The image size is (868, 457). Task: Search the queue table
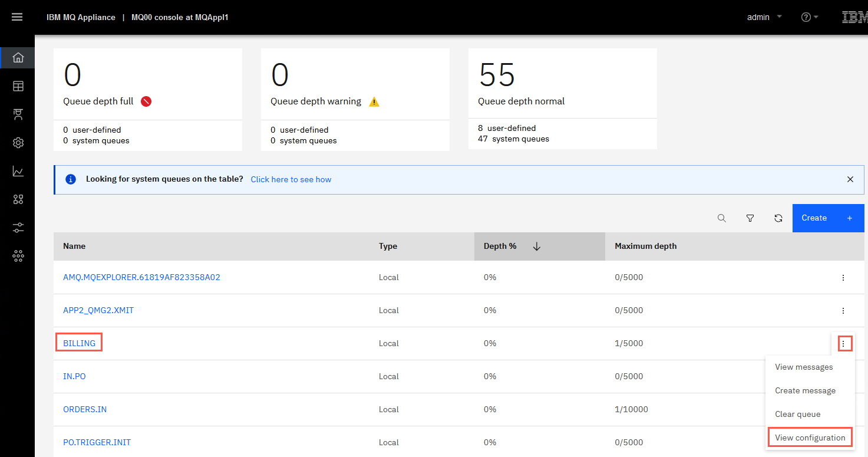point(722,218)
